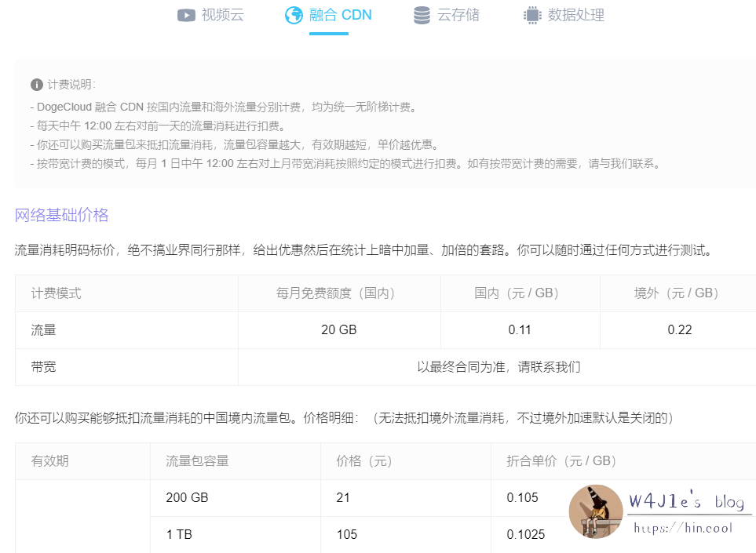Click 以最终合同为准，请联系我们 cell
Image resolution: width=756 pixels, height=553 pixels.
498,367
